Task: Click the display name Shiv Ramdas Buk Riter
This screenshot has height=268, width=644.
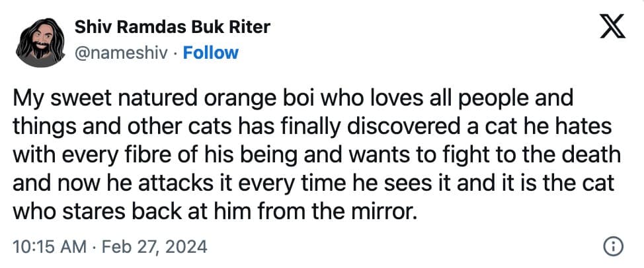Action: pos(173,28)
